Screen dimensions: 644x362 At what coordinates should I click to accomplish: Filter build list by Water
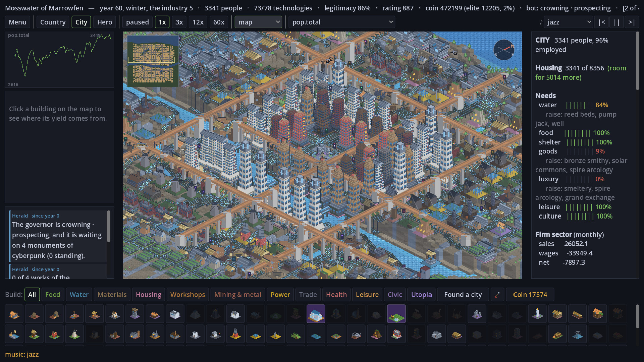(79, 295)
